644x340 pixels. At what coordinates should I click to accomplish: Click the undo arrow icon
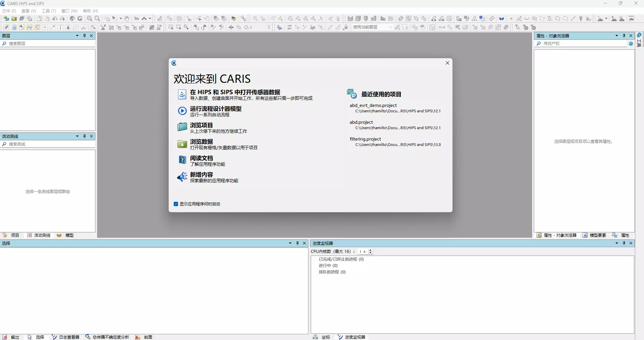coord(55,18)
